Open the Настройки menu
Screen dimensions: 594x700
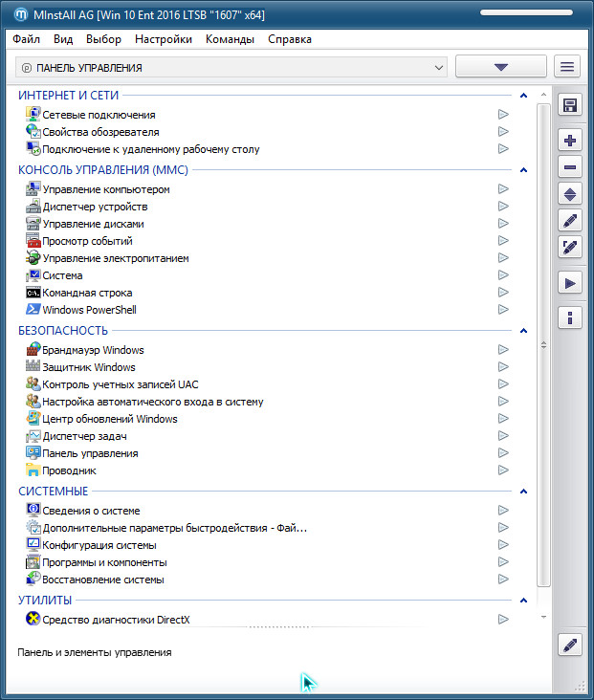coord(164,39)
